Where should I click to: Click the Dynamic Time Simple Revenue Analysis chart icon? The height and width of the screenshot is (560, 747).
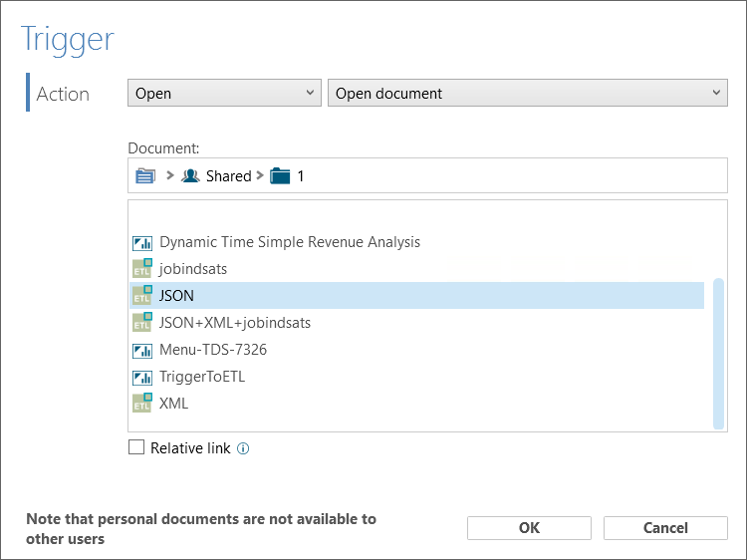[x=142, y=242]
